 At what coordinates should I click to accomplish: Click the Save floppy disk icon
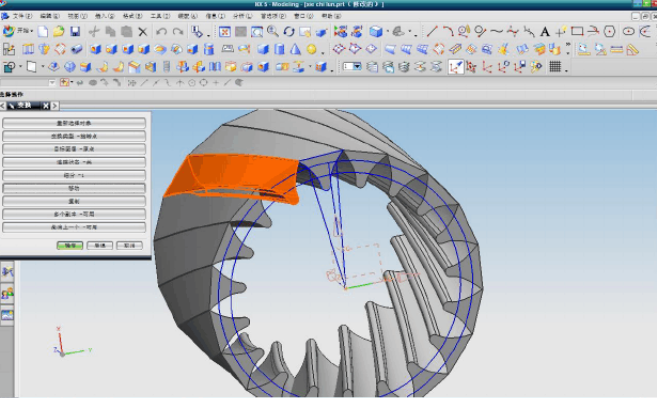click(x=75, y=31)
